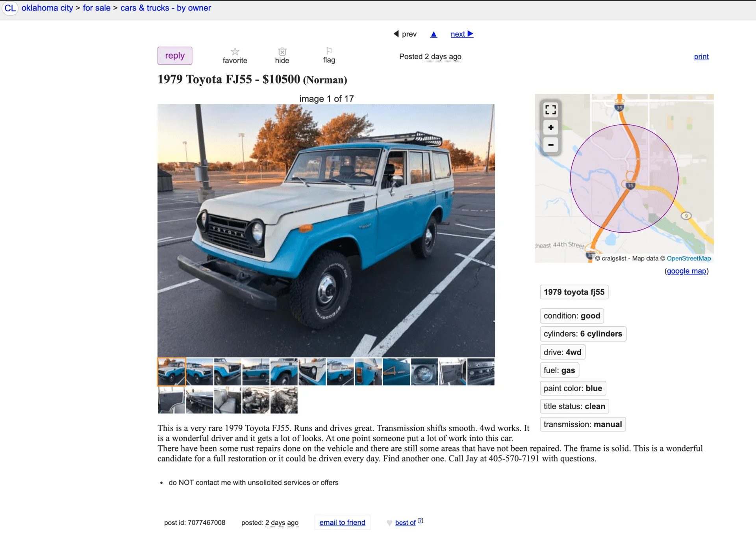This screenshot has width=756, height=548.
Task: Open the next listing link
Action: [x=461, y=34]
